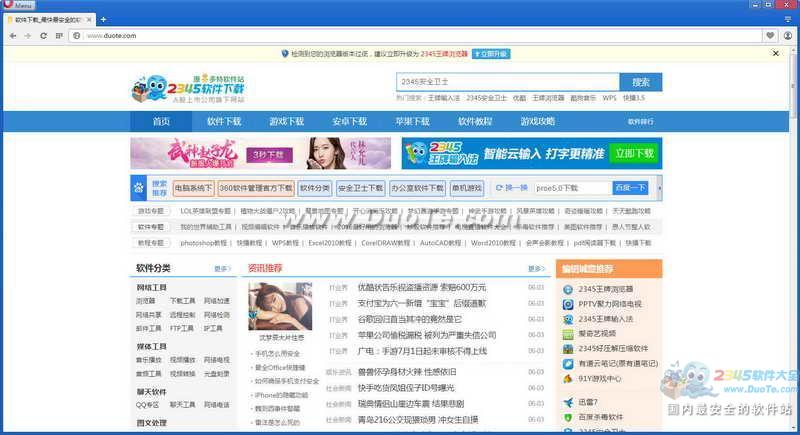The width and height of the screenshot is (800, 435).
Task: Open headline 青岛216公交现猥琐男 冲女生自摸
Action: [418, 420]
